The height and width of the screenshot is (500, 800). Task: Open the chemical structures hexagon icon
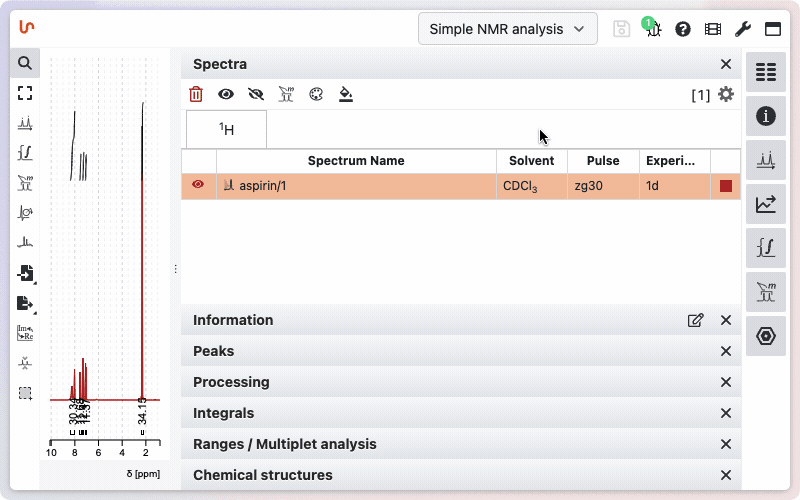pos(766,336)
